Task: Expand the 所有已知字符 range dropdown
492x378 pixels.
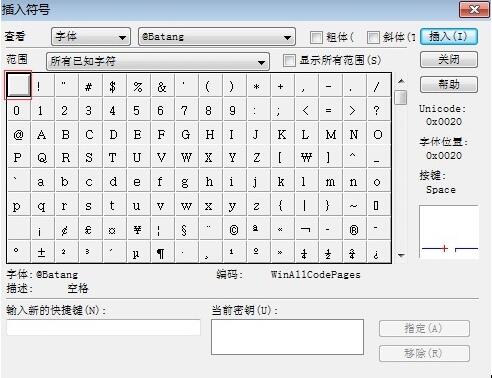Action: (158, 61)
